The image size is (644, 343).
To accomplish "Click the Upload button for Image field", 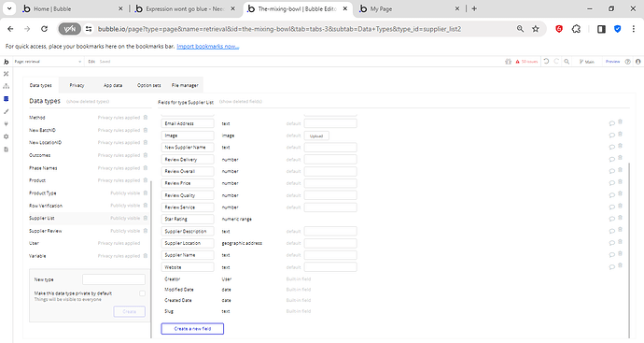I will tap(316, 136).
